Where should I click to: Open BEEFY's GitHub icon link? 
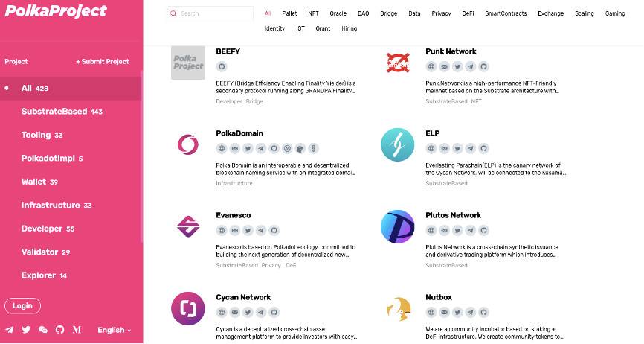221,66
